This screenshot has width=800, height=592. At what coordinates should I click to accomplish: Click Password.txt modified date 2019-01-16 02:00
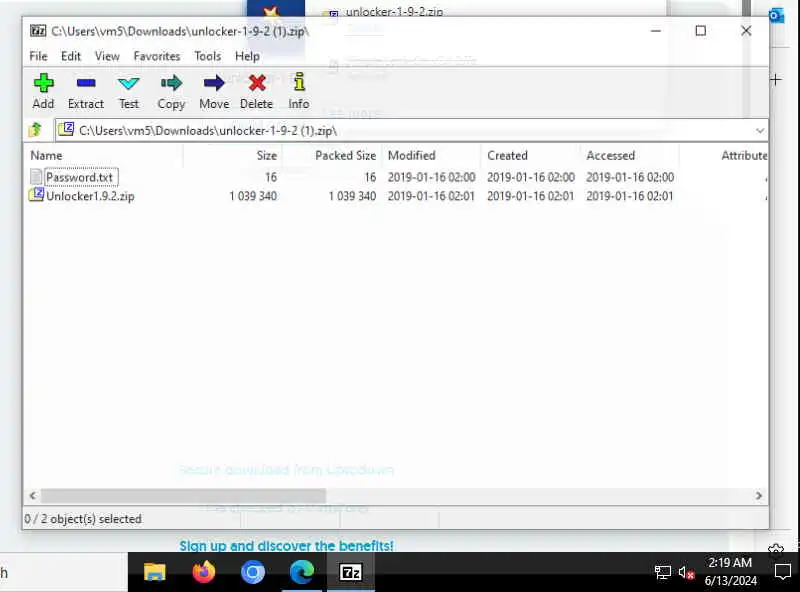point(432,177)
